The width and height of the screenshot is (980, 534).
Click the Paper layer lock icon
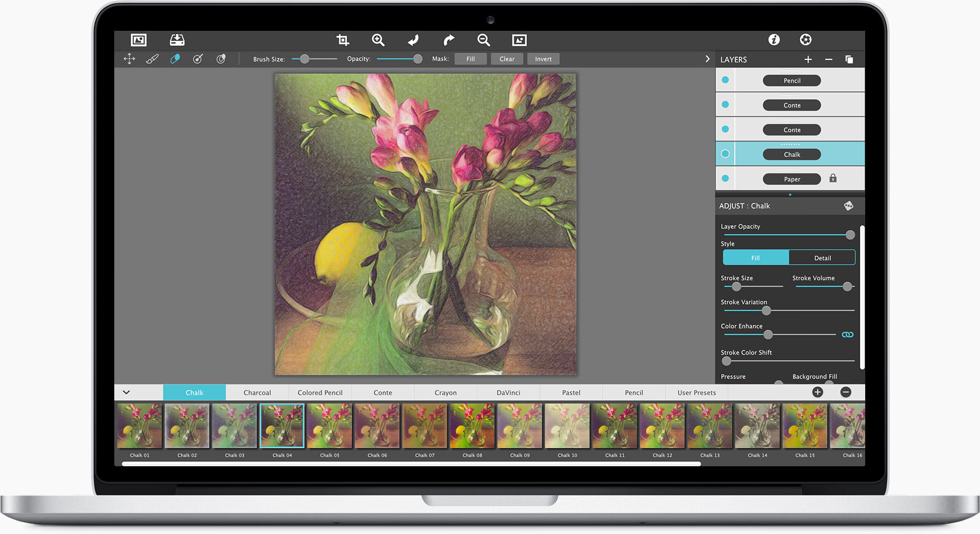(x=833, y=178)
